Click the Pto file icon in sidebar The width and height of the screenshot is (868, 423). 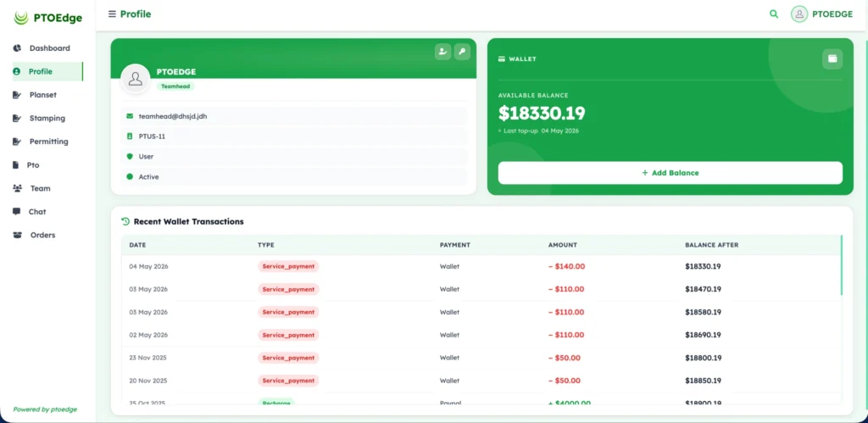(x=16, y=165)
